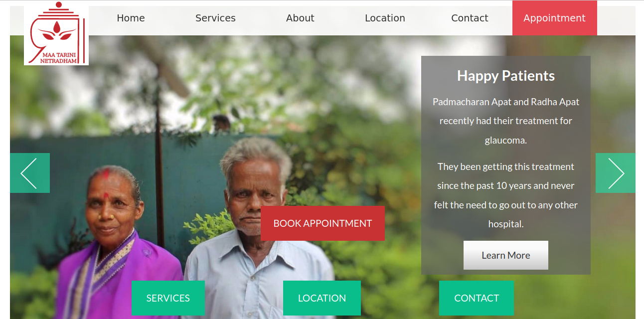Open the Home menu item
The width and height of the screenshot is (644, 319).
(x=131, y=18)
